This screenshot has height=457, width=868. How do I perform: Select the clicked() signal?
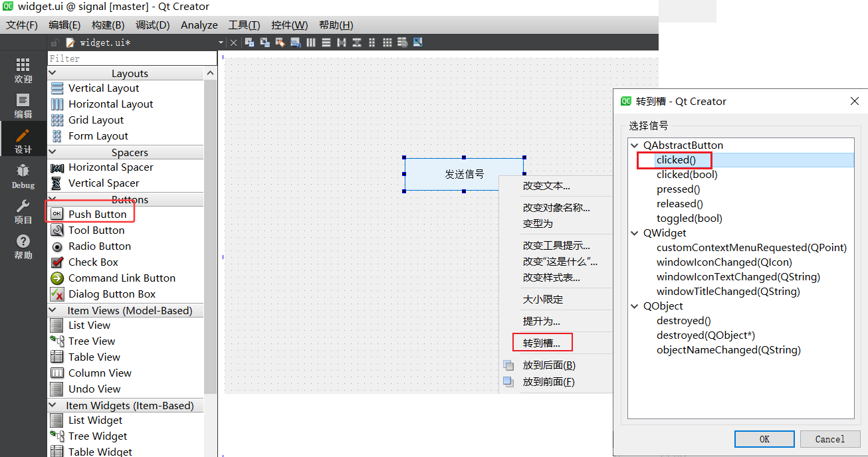click(676, 159)
